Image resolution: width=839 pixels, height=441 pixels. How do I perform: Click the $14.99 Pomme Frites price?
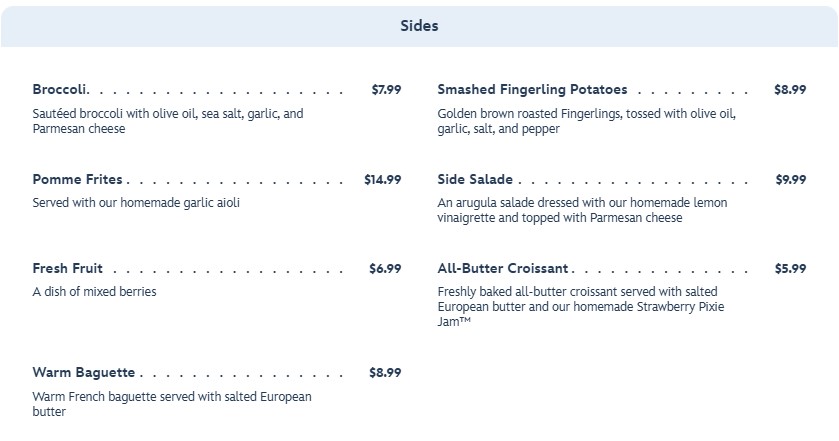point(382,180)
